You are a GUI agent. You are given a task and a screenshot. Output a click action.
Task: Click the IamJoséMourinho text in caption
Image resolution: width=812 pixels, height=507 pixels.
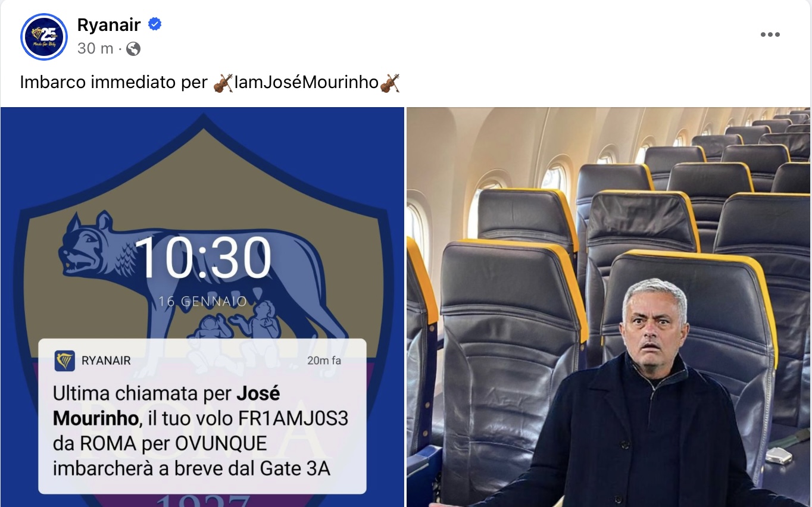[307, 83]
